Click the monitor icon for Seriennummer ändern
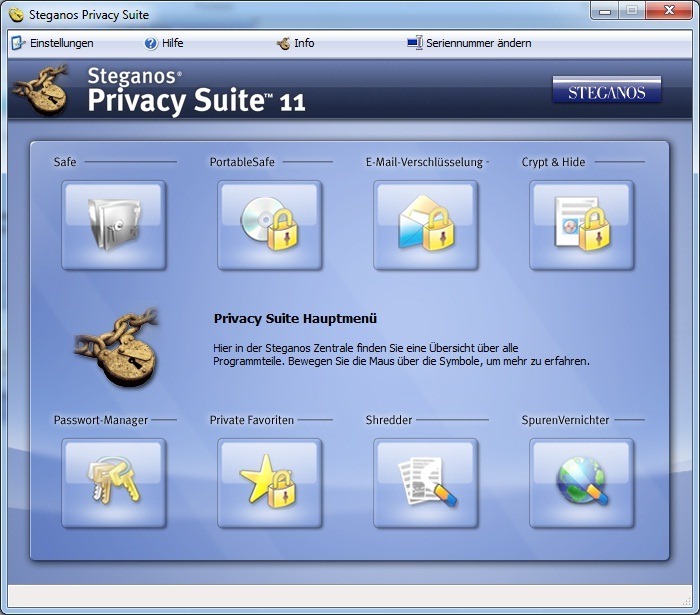The width and height of the screenshot is (700, 615). pos(415,43)
